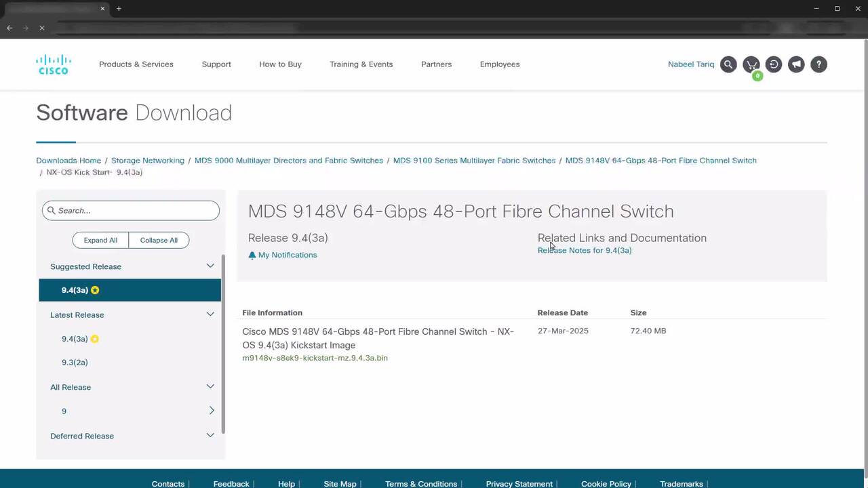868x488 pixels.
Task: Download m9148v-s8ek9-kickstart-mz.9.4.3a.bin file
Action: (x=315, y=358)
